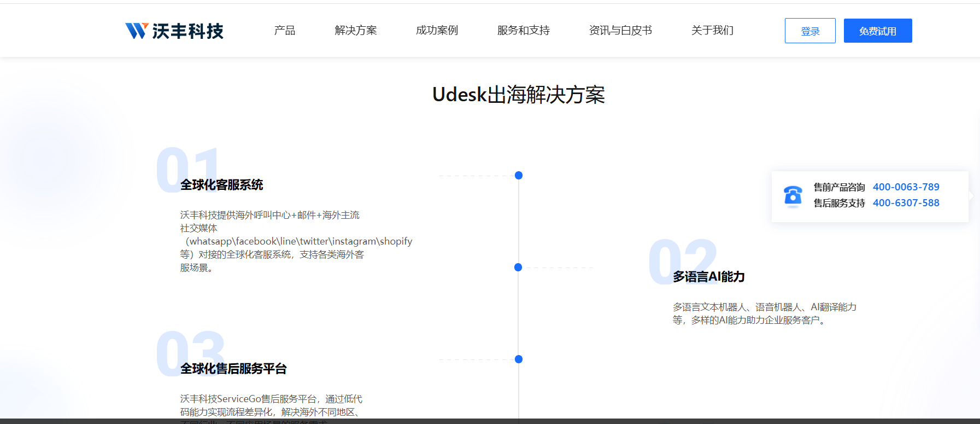980x424 pixels.
Task: Click the 登录 button
Action: pyautogui.click(x=810, y=31)
